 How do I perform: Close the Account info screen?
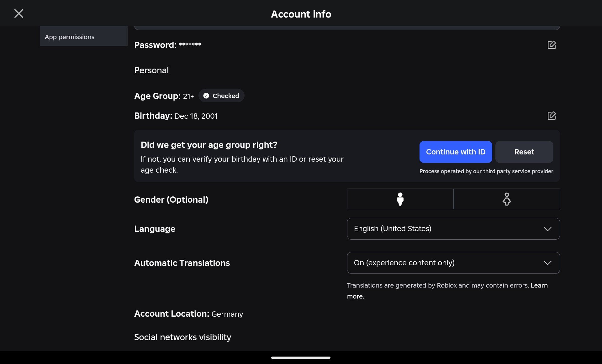(x=19, y=13)
